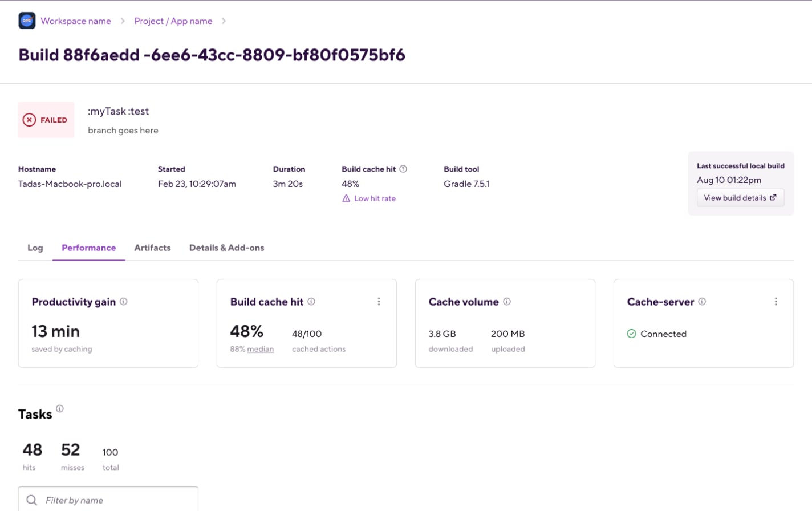Click the workspace logo icon
Viewport: 812px width, 511px height.
(x=27, y=21)
